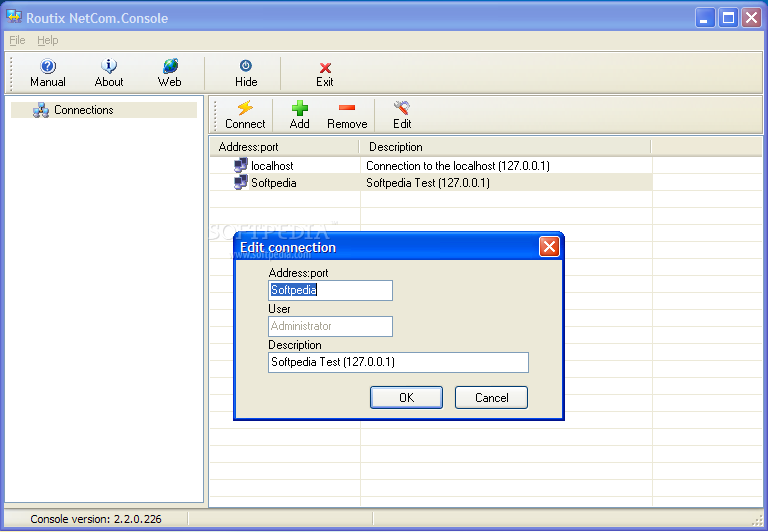The image size is (768, 532).
Task: Minimize the Routix NetCom.Console window
Action: [x=705, y=18]
